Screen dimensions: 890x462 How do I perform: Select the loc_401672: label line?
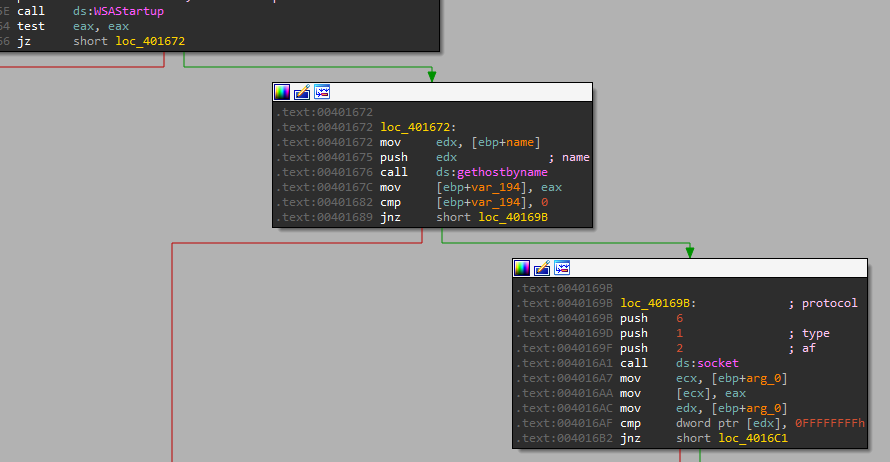tap(418, 127)
